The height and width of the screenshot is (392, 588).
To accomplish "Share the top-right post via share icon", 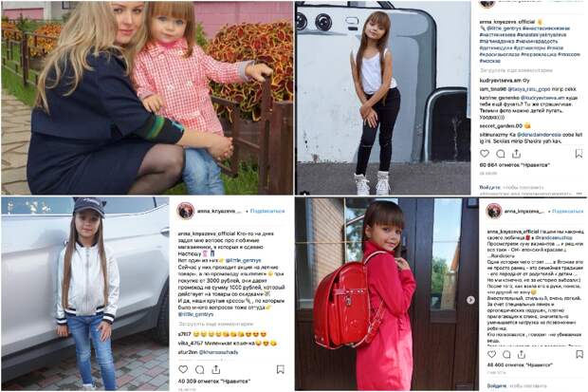I will point(516,154).
